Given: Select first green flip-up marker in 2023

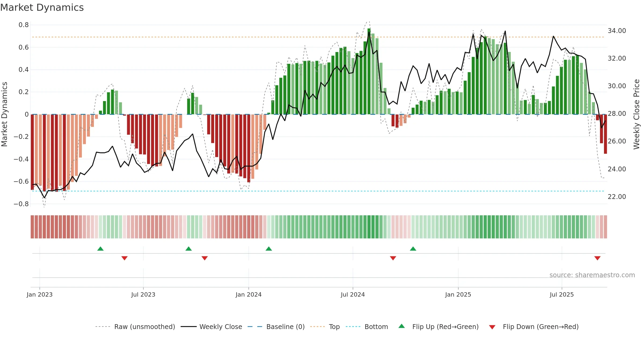Looking at the screenshot, I should [x=100, y=249].
